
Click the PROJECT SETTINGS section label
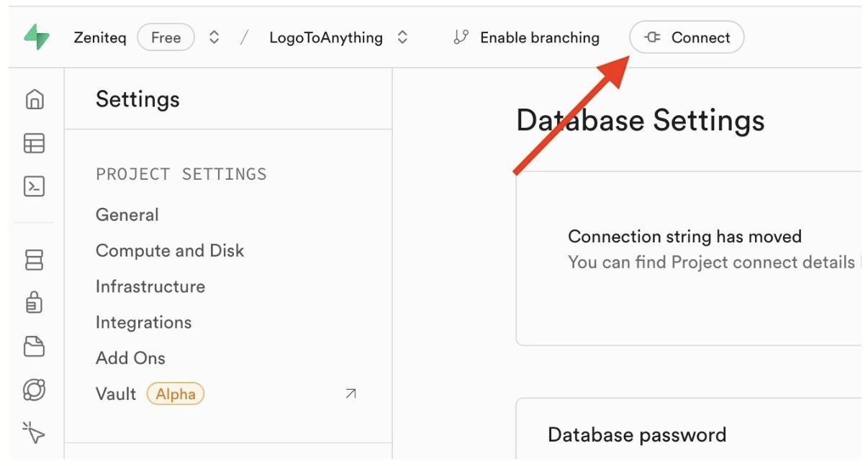[181, 174]
